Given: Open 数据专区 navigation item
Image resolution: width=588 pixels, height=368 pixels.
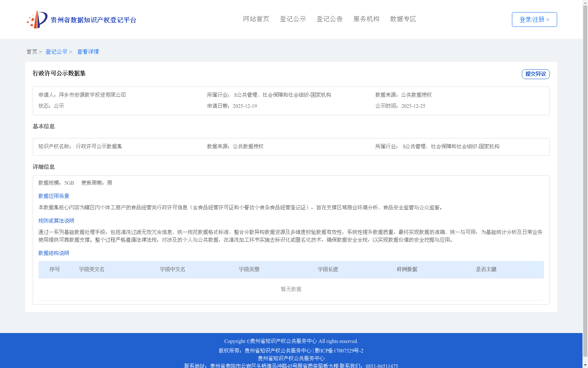Looking at the screenshot, I should click(x=403, y=19).
